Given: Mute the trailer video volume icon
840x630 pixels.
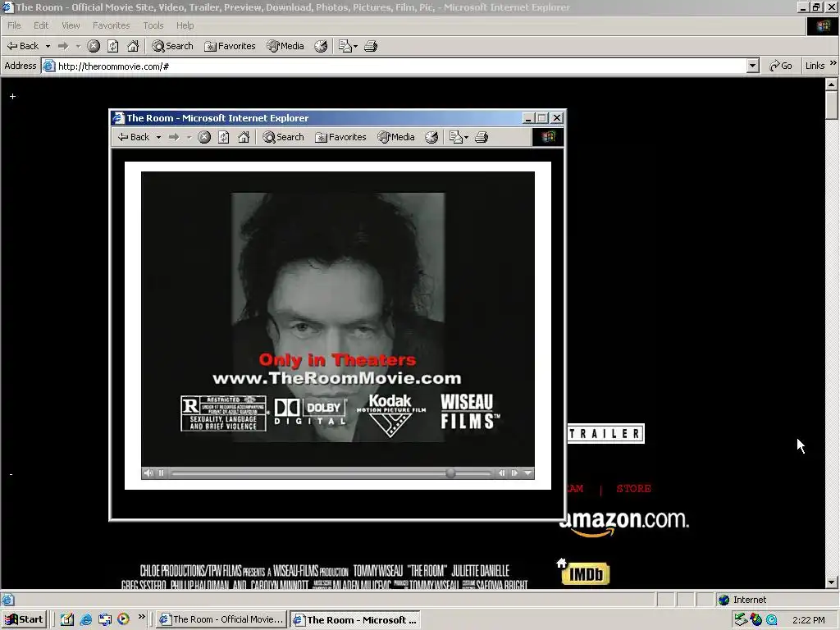Looking at the screenshot, I should [148, 473].
